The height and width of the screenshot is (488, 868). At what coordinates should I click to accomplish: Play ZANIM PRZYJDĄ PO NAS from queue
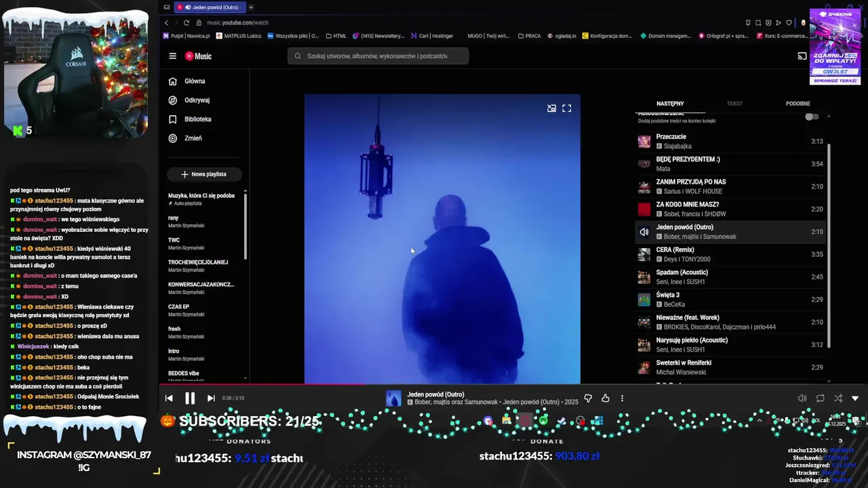point(730,186)
